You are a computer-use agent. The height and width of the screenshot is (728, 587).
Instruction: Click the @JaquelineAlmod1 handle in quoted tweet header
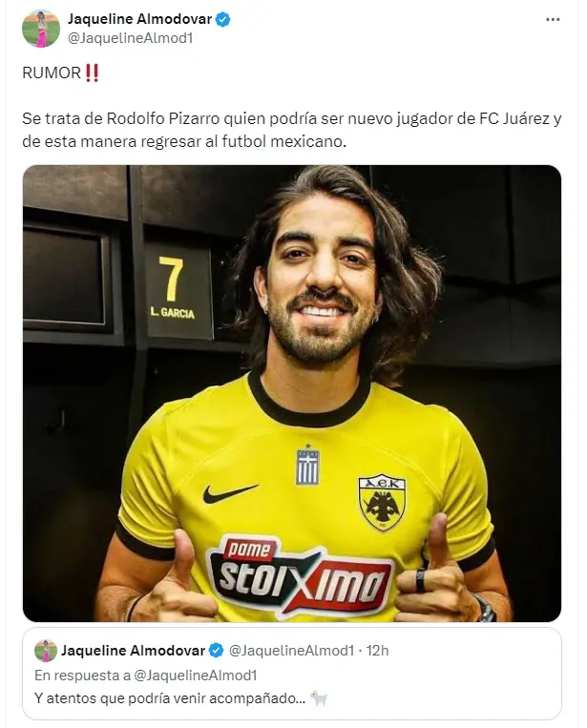pos(292,651)
